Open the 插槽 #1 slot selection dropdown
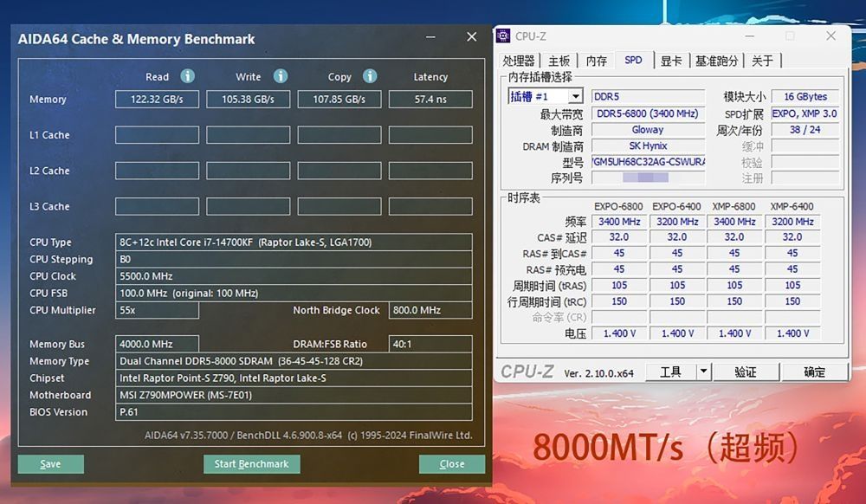Viewport: 866px width, 504px height. pyautogui.click(x=575, y=96)
